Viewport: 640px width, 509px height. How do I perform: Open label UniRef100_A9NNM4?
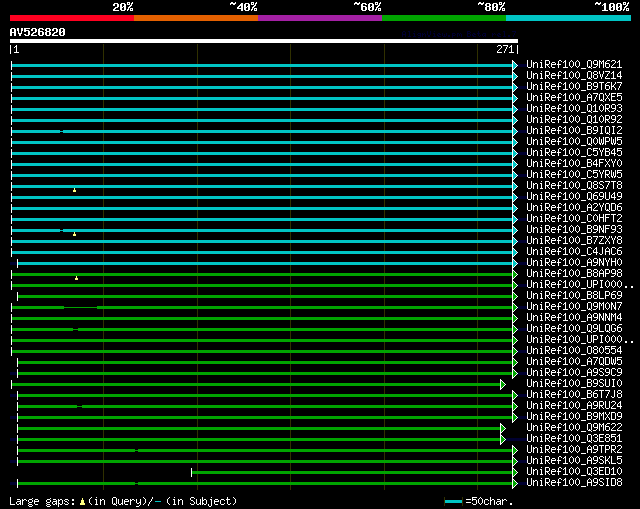pos(574,318)
